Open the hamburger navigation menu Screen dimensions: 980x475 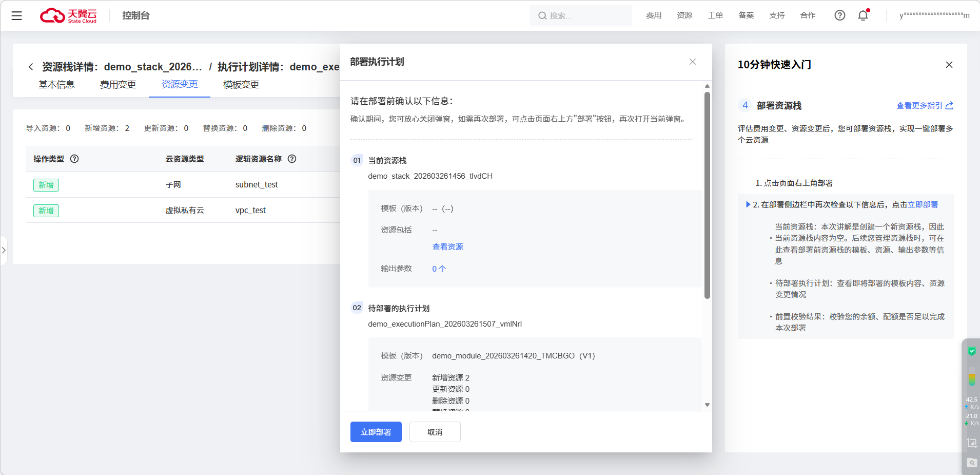tap(16, 16)
